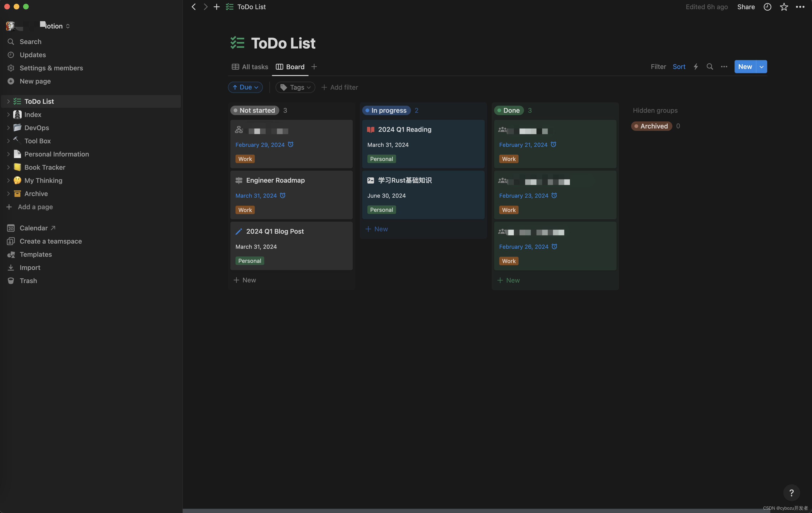Click the automations lightning bolt icon
This screenshot has height=513, width=812.
(x=695, y=67)
